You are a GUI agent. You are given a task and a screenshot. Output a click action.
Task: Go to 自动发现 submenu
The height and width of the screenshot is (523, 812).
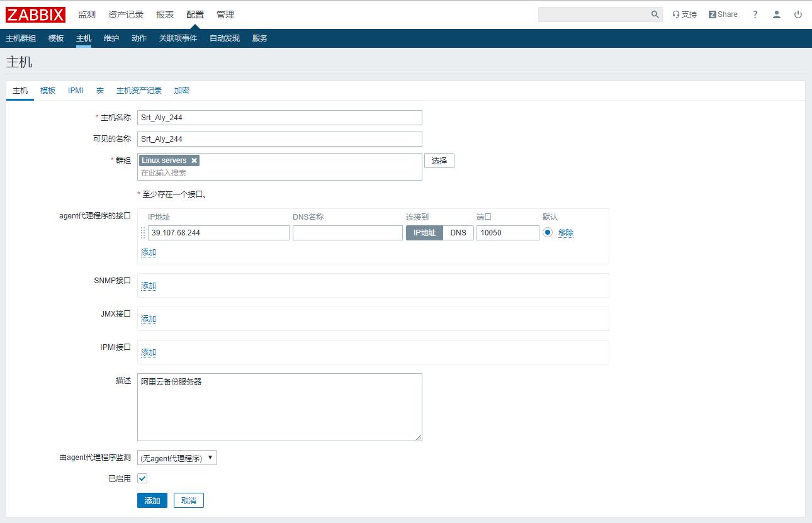click(225, 38)
